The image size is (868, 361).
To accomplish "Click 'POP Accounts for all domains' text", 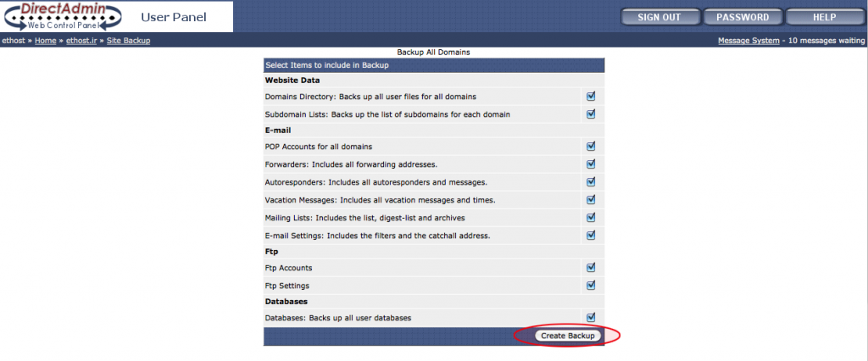I will [x=319, y=147].
